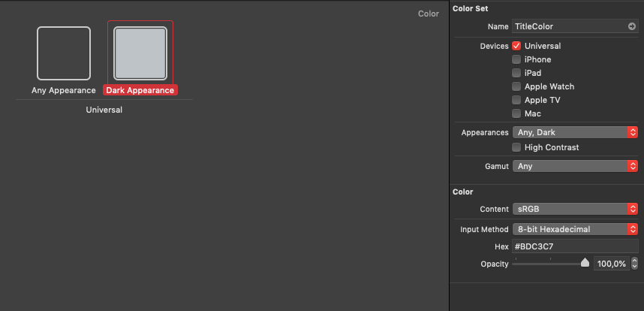Enable the Mac device checkbox
The width and height of the screenshot is (644, 311).
click(x=516, y=113)
